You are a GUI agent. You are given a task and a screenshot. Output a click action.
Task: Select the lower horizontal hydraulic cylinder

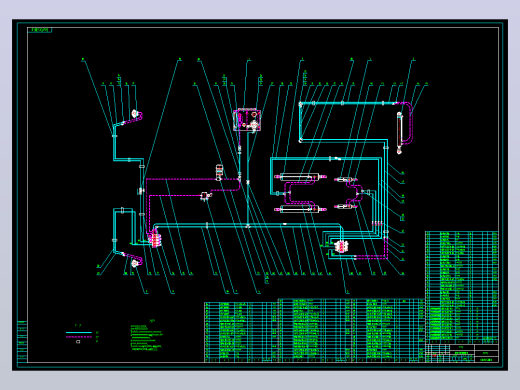(x=300, y=209)
